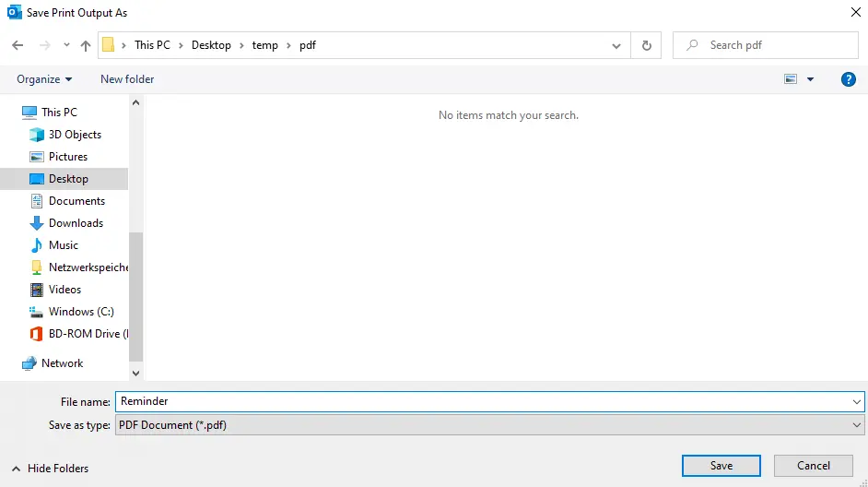Screen dimensions: 868x487
Task: Click the Desktop monitor icon
Action: coord(37,178)
